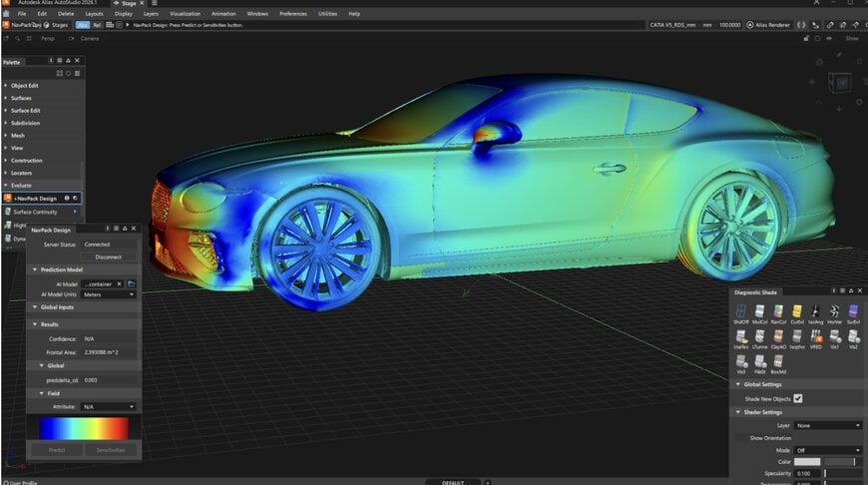Click the Stages icon in the toolbar
Image resolution: width=868 pixels, height=485 pixels.
pyautogui.click(x=47, y=25)
